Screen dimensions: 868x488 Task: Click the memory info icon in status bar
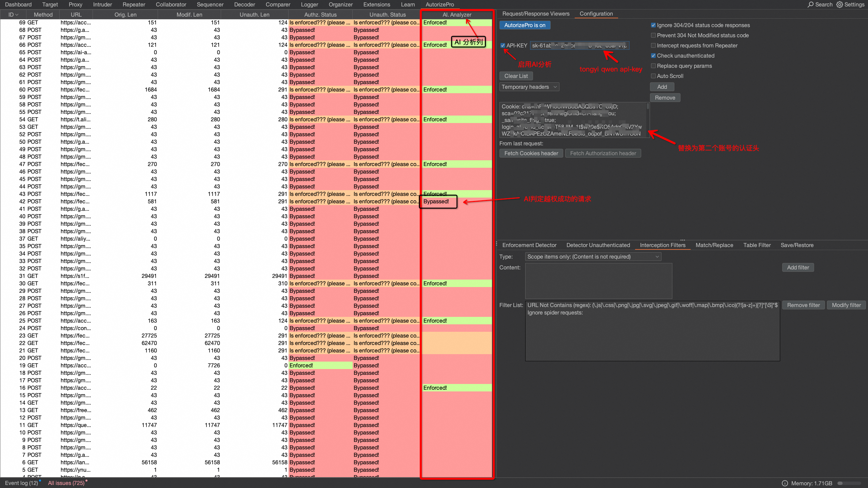(x=785, y=483)
